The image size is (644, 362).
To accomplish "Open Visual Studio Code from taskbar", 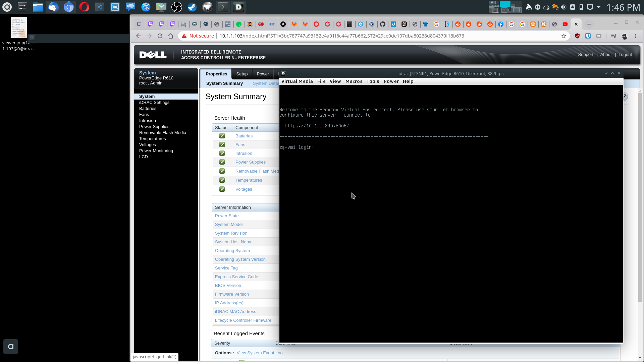I will 100,7.
